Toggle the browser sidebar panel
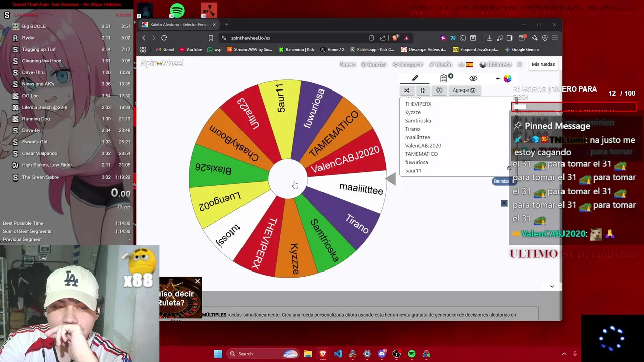Image resolution: width=644 pixels, height=362 pixels. tap(509, 38)
